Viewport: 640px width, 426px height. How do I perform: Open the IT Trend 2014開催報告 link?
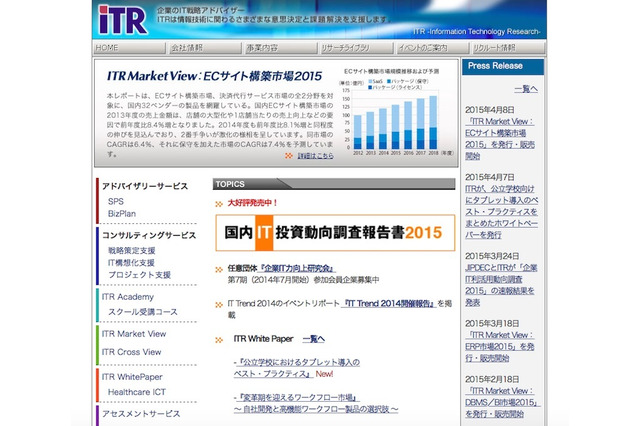[x=389, y=304]
